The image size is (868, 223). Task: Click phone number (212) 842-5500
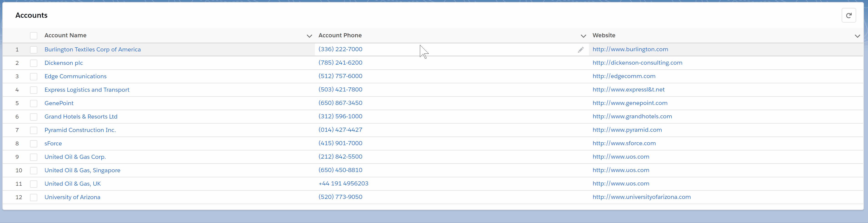[340, 157]
